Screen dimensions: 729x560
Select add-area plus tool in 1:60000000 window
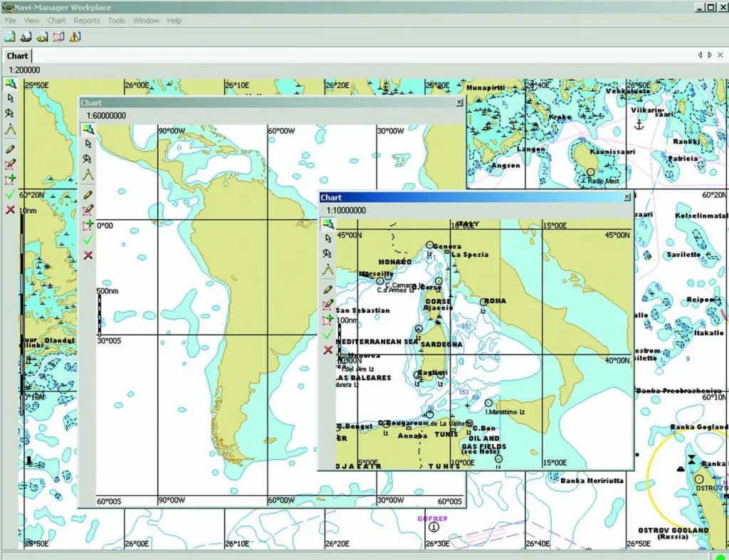pos(88,225)
